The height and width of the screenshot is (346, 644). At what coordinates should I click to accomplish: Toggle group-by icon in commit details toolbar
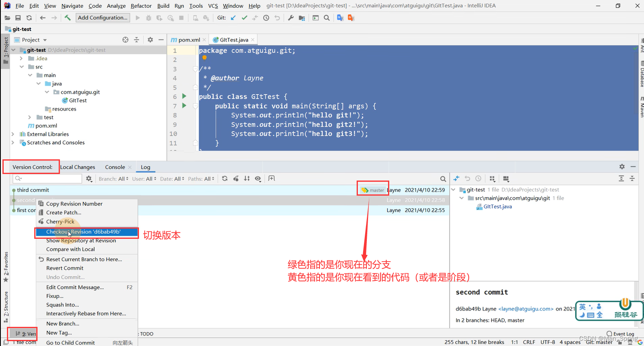click(x=492, y=179)
